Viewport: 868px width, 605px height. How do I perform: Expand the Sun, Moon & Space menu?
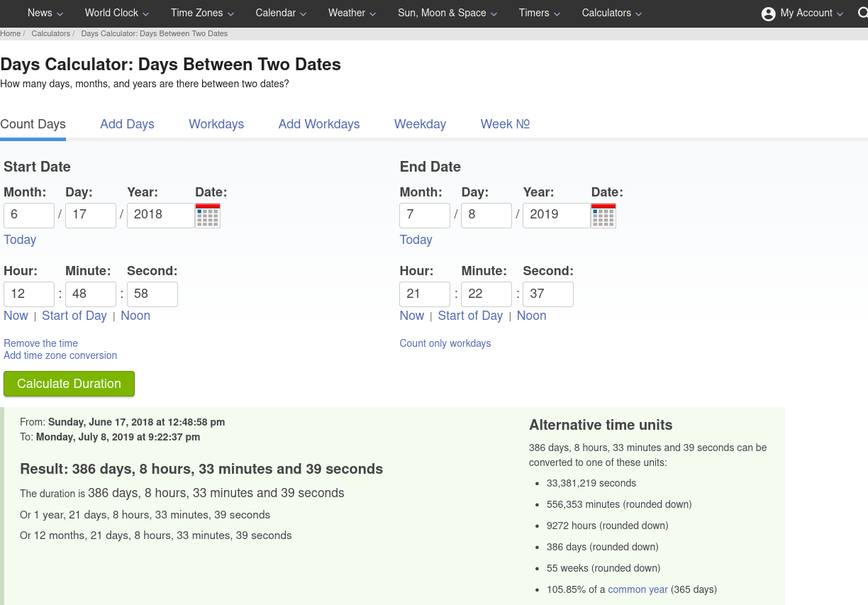pyautogui.click(x=447, y=13)
